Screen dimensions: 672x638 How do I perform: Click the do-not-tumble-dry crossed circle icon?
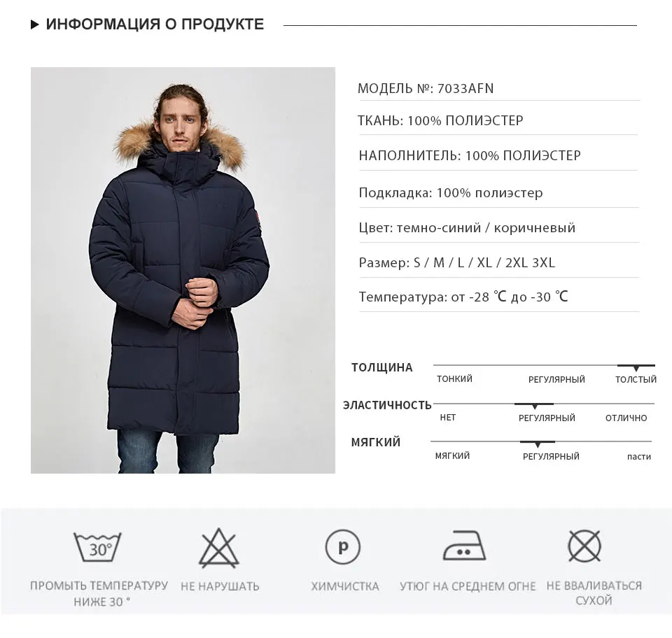[x=584, y=546]
